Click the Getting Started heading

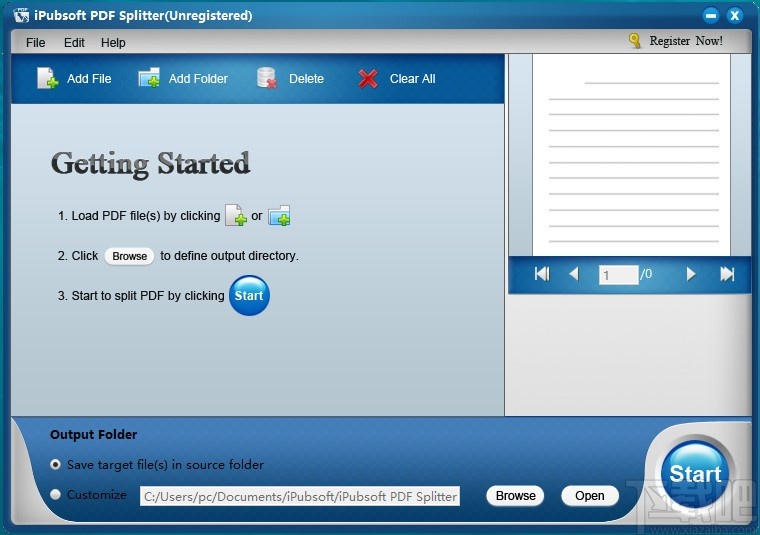click(x=151, y=164)
